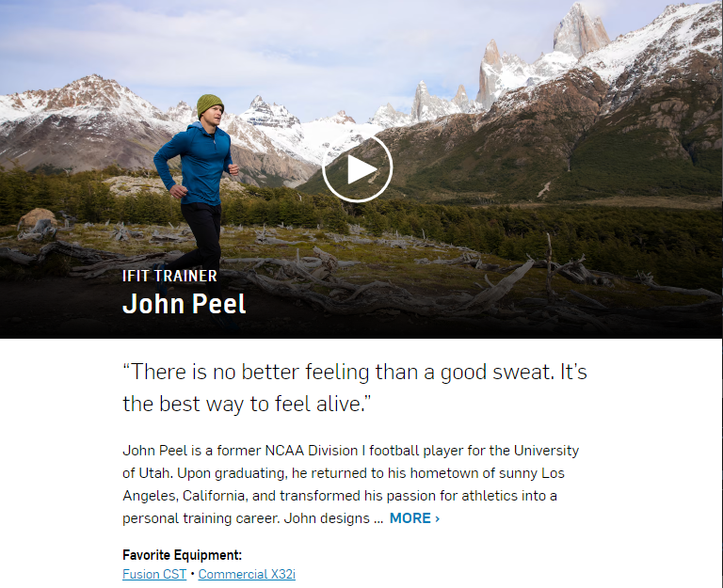Click the John Peel name heading
The image size is (723, 588).
pyautogui.click(x=185, y=304)
